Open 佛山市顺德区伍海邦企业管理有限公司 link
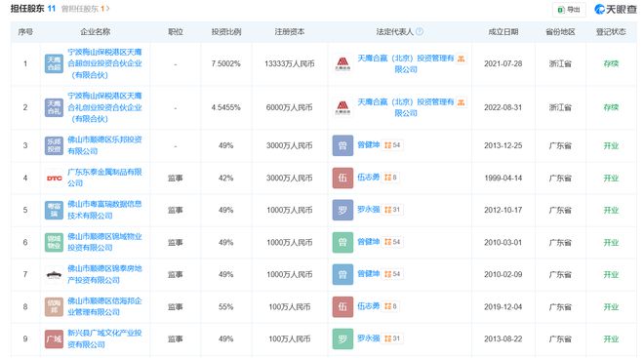This screenshot has width=644, height=358. pyautogui.click(x=104, y=306)
